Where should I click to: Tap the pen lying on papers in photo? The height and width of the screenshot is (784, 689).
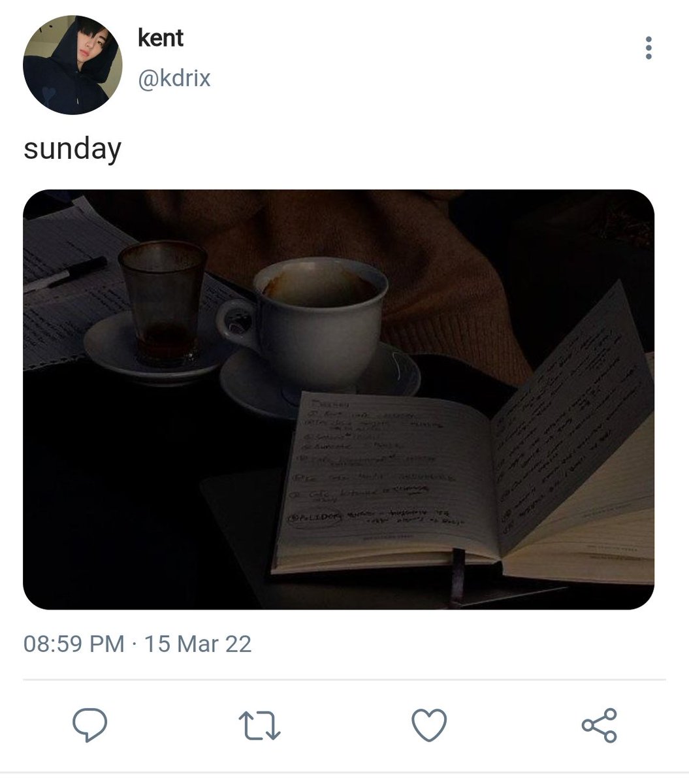coord(65,274)
